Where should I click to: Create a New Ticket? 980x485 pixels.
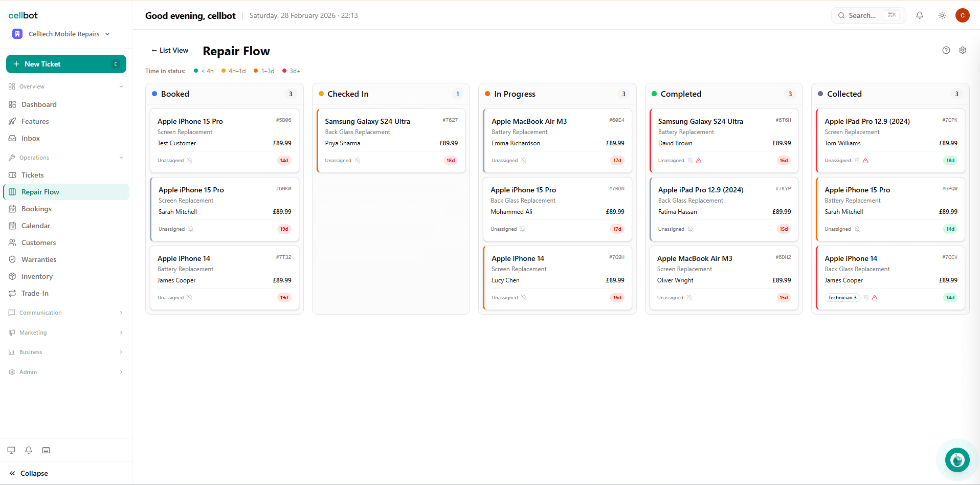click(x=66, y=64)
